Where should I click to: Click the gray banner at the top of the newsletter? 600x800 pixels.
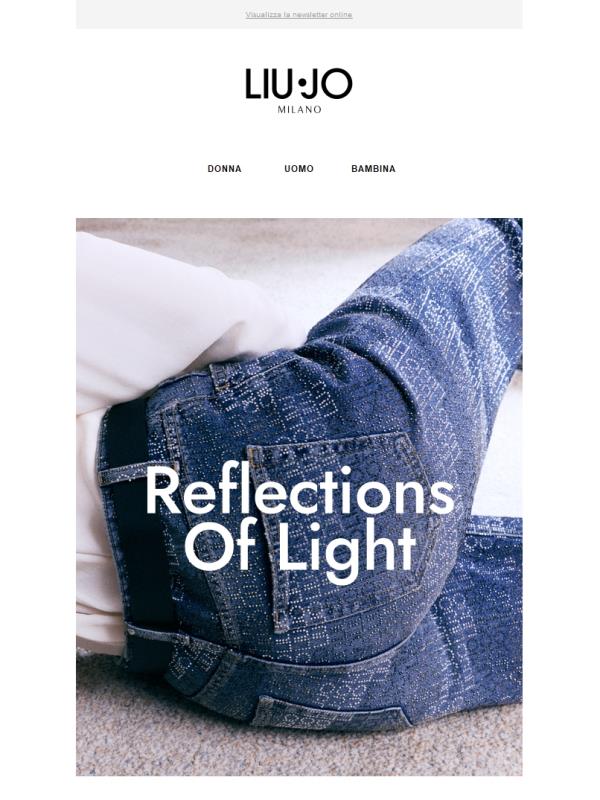(x=299, y=14)
